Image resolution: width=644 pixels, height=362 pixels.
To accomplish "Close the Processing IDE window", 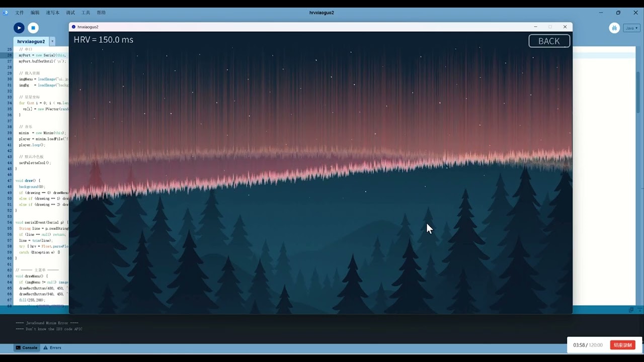I will (635, 13).
